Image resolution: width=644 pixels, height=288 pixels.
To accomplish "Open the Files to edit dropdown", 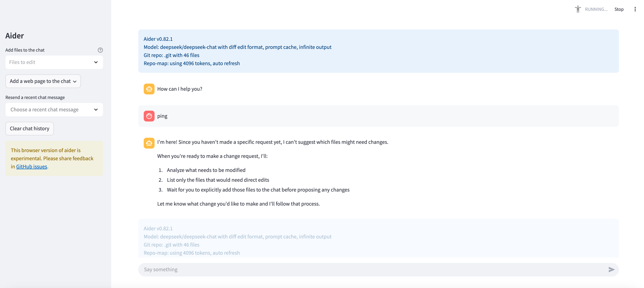I will pyautogui.click(x=54, y=62).
